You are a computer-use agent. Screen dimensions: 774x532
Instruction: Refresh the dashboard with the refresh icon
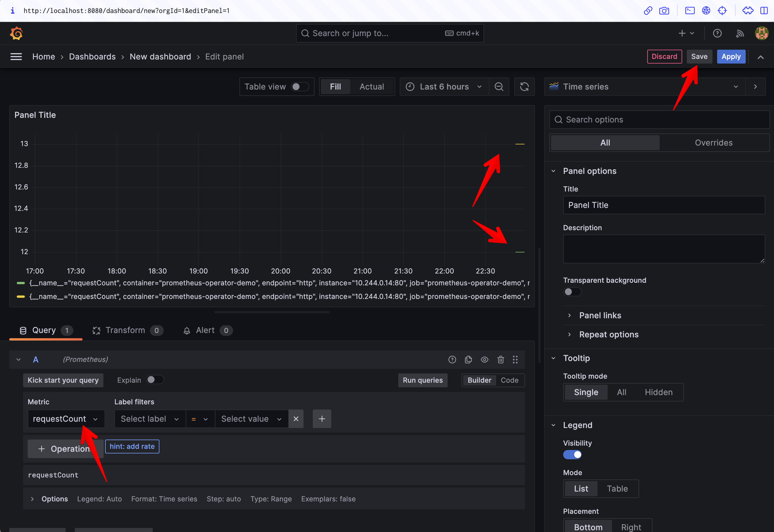pyautogui.click(x=524, y=86)
